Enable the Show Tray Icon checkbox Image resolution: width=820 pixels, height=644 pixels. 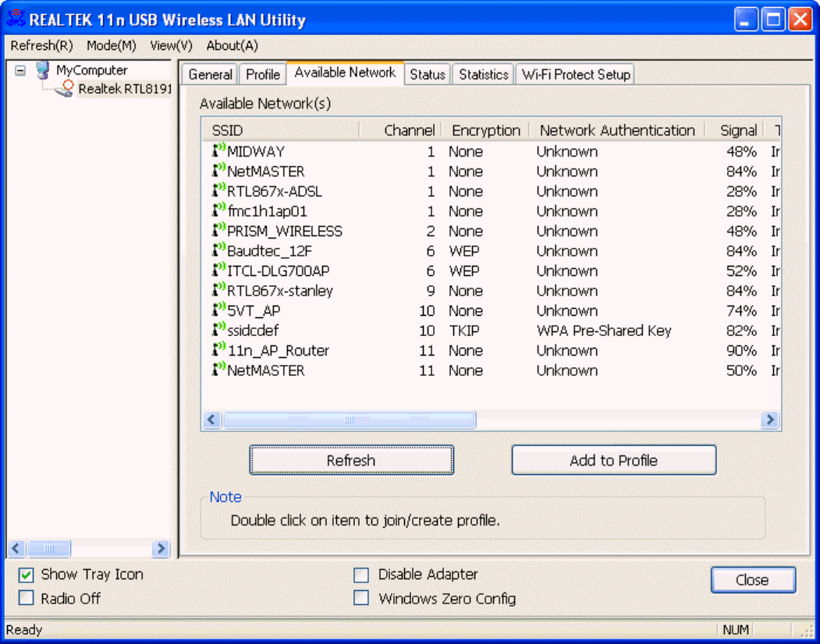tap(27, 575)
